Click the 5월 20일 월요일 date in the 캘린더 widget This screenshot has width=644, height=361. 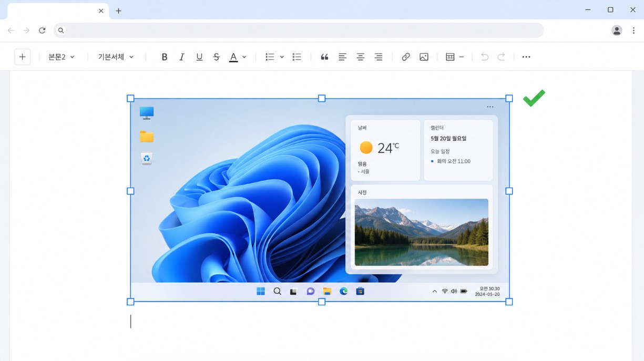click(x=448, y=139)
